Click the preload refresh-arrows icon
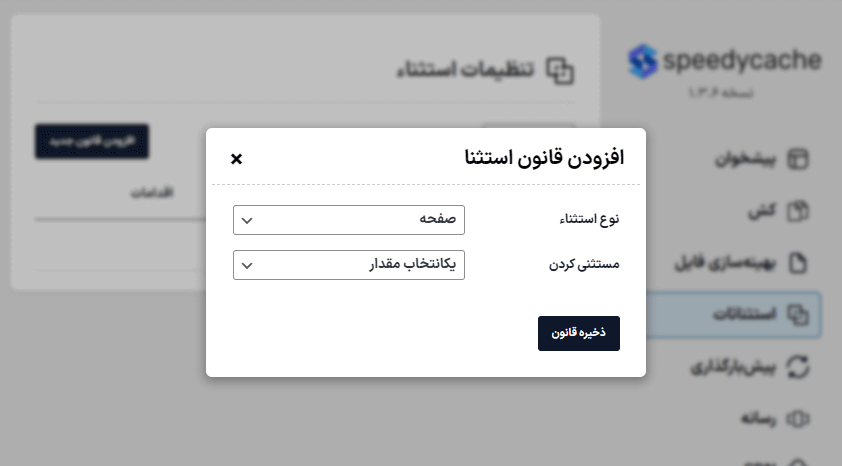 click(x=798, y=366)
